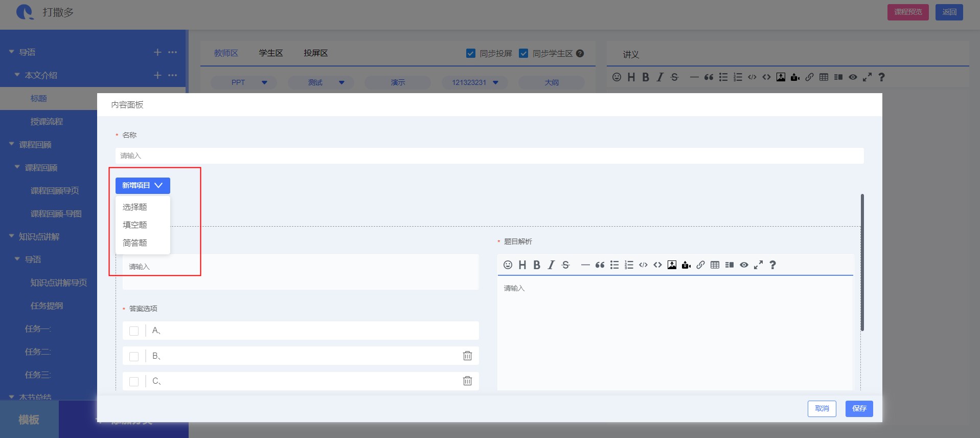The width and height of the screenshot is (980, 438).
Task: Click image icon in 讲义 toolbar
Action: click(x=781, y=77)
